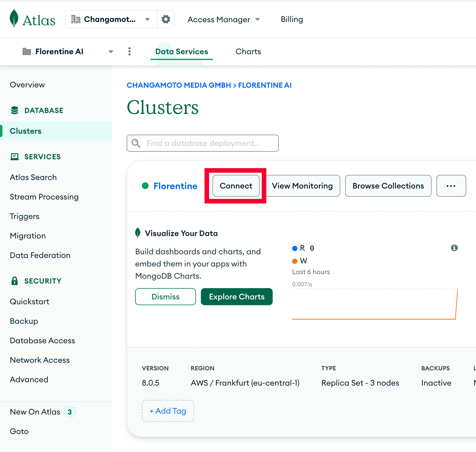476x452 pixels.
Task: Open the cluster more options ellipsis button
Action: (451, 186)
